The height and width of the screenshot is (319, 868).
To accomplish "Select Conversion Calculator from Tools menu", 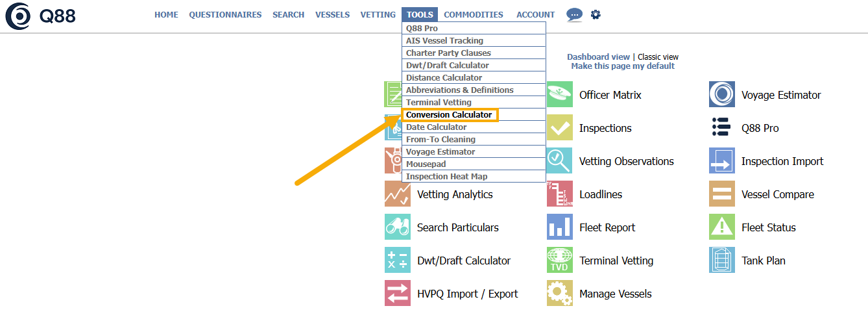I will 449,115.
